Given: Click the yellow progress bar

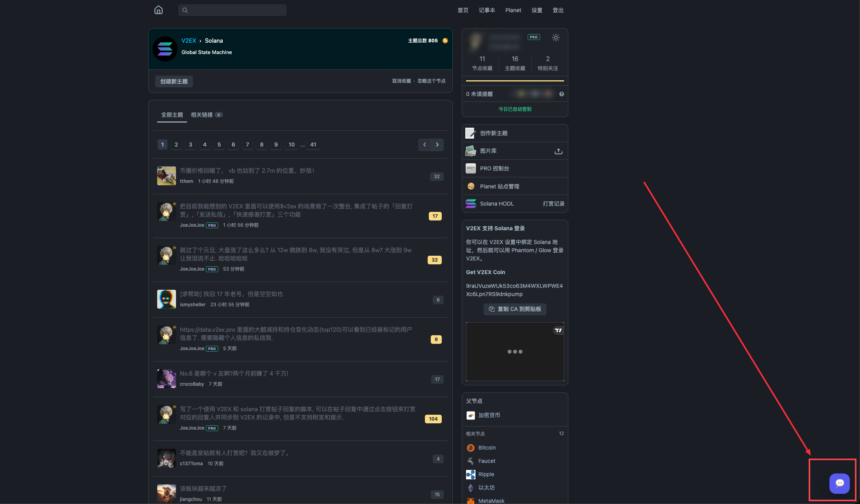Looking at the screenshot, I should 515,81.
